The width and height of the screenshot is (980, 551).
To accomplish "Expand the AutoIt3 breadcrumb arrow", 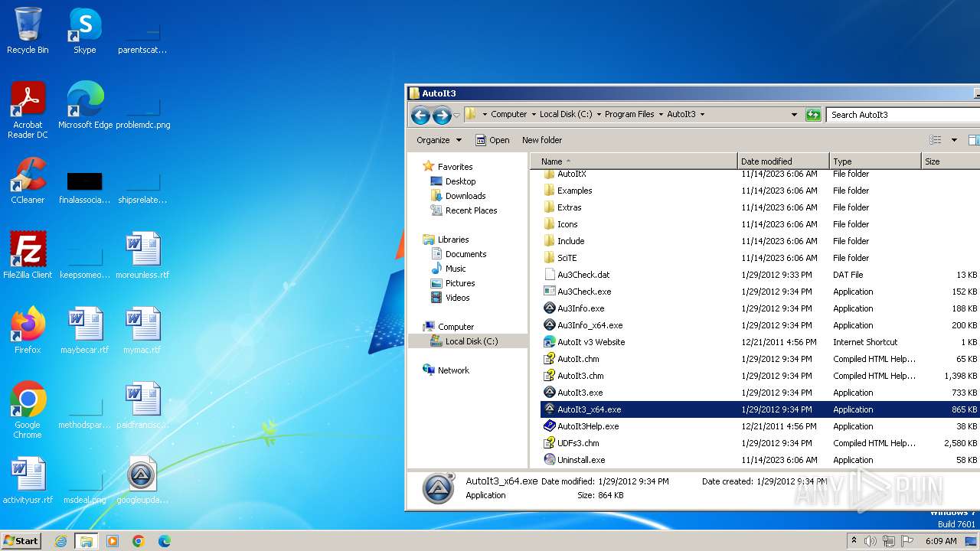I will click(x=702, y=115).
